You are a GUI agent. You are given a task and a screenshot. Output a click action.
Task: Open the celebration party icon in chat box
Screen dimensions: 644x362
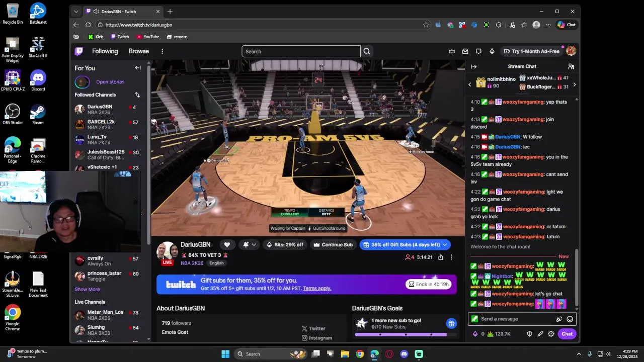point(559,319)
